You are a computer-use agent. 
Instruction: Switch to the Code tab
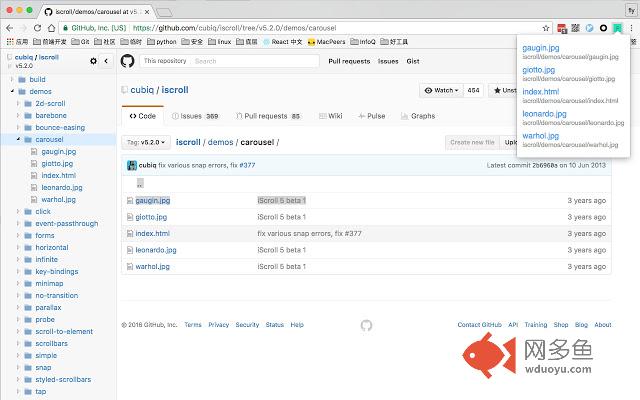[x=143, y=116]
